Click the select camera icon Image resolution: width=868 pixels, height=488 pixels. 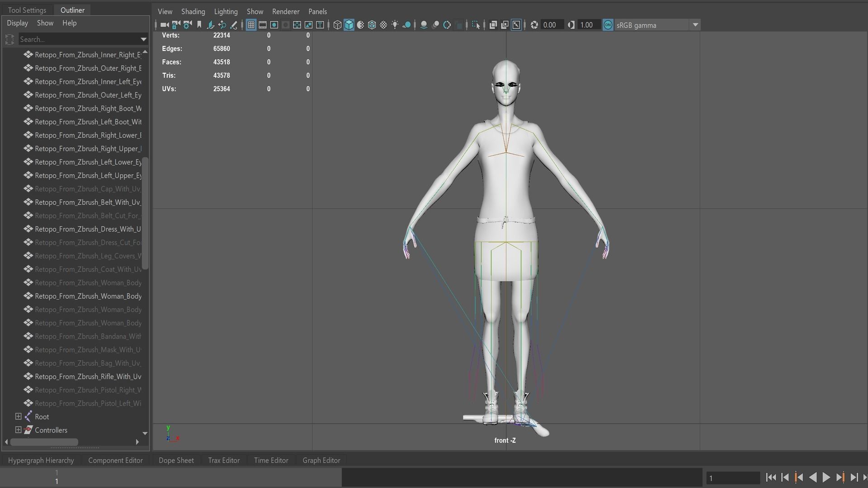164,25
